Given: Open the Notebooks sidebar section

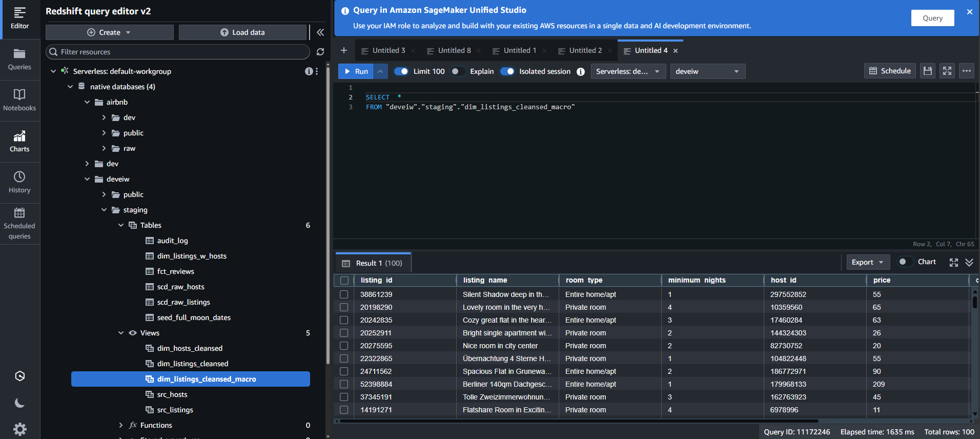Looking at the screenshot, I should (19, 101).
